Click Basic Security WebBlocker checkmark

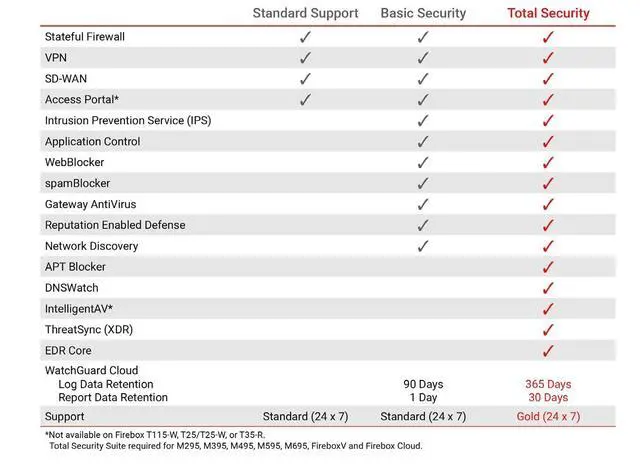[x=423, y=162]
